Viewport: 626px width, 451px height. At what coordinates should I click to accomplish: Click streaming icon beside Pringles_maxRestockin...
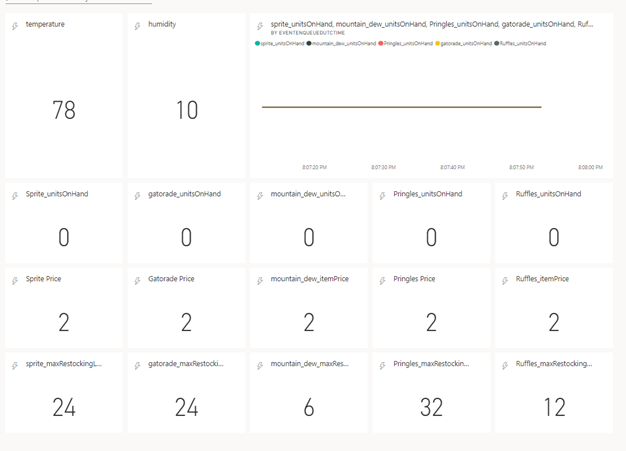[382, 366]
